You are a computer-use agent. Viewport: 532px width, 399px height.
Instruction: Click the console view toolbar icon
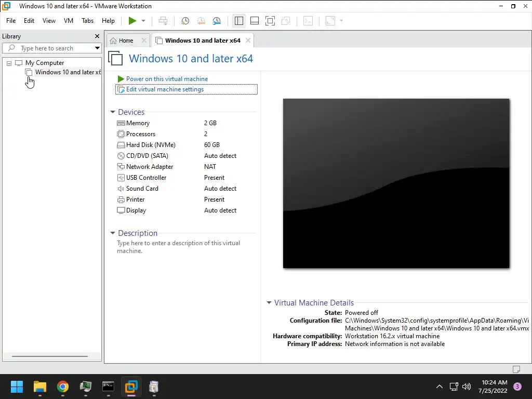click(x=308, y=21)
